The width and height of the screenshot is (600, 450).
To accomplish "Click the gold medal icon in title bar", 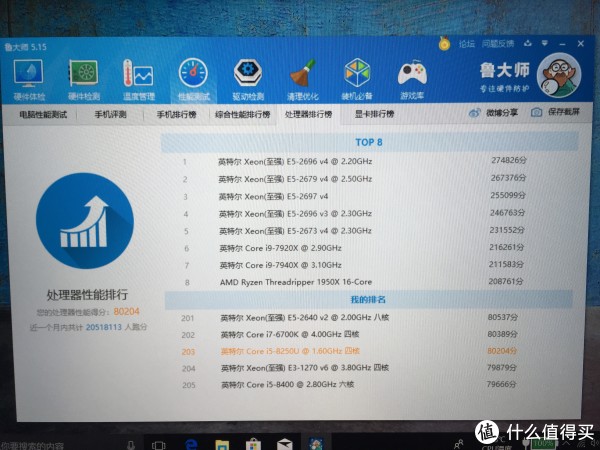I will click(444, 44).
